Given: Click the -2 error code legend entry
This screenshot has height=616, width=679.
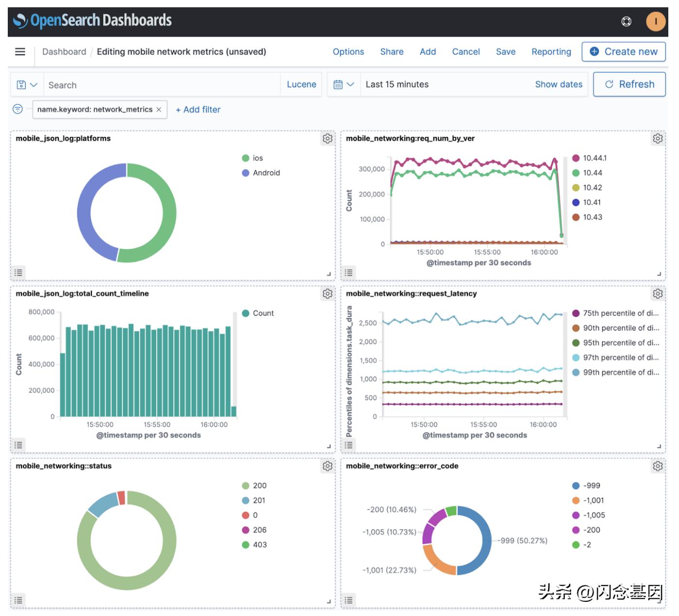Looking at the screenshot, I should point(582,545).
